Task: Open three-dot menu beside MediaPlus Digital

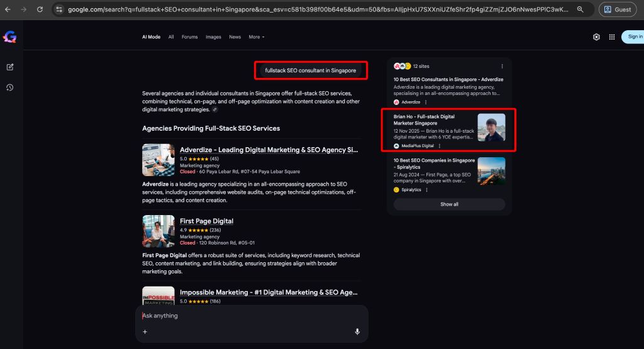Action: point(440,146)
